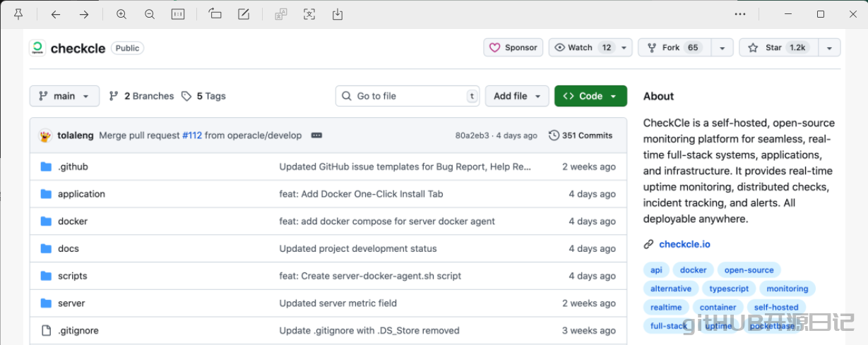Screen dimensions: 868x345
Task: Rotate the image using the rotate icon
Action: pos(215,14)
